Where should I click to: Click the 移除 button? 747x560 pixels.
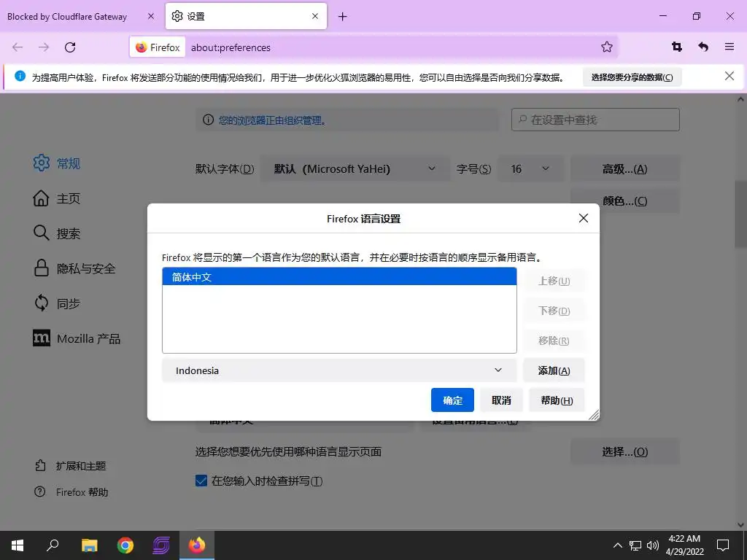[554, 341]
